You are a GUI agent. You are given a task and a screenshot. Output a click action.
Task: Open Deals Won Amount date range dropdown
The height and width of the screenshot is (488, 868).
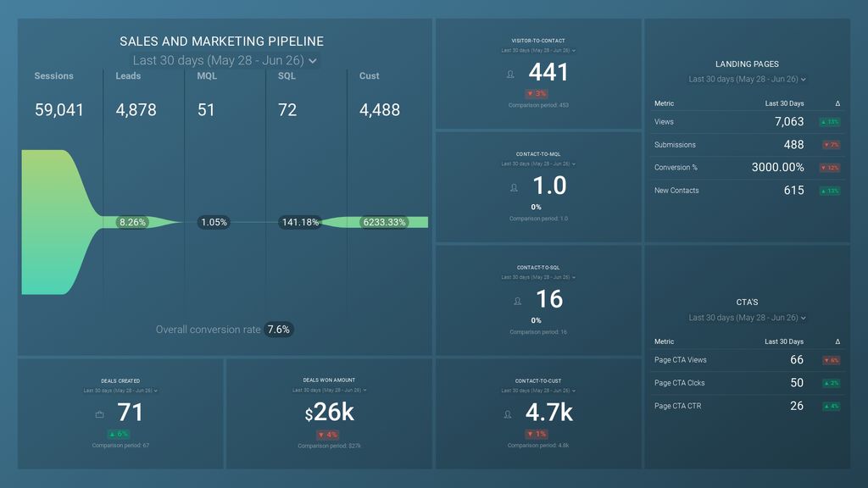tap(330, 390)
